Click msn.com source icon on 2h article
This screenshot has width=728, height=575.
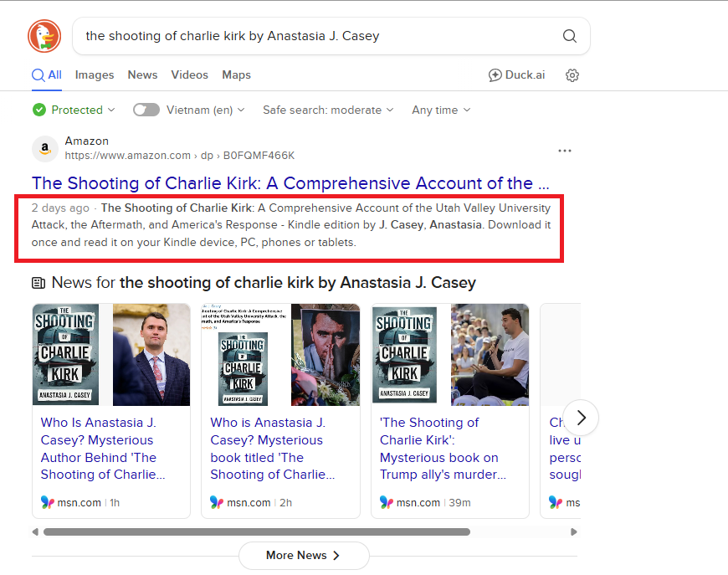[217, 502]
